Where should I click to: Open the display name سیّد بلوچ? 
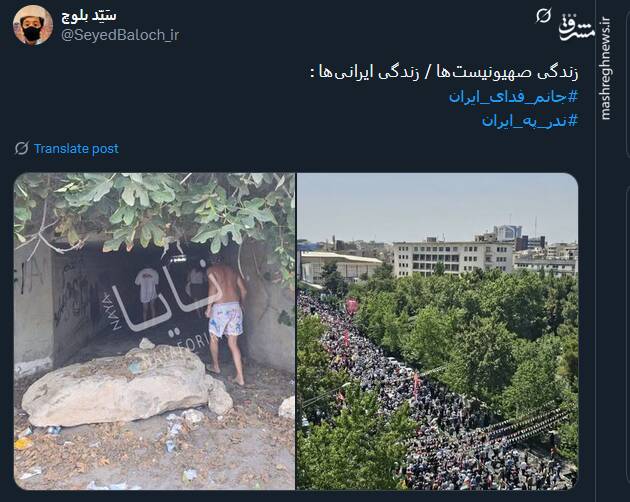(89, 15)
